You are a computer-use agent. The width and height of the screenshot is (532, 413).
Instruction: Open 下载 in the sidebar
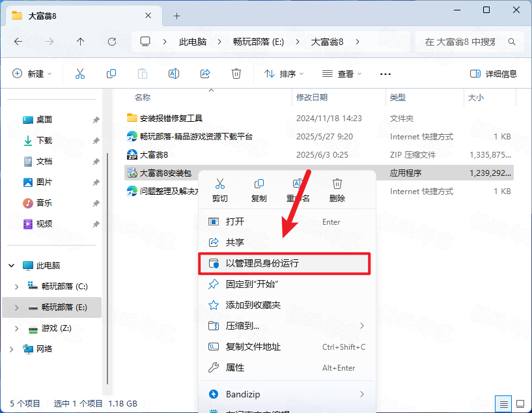point(44,141)
